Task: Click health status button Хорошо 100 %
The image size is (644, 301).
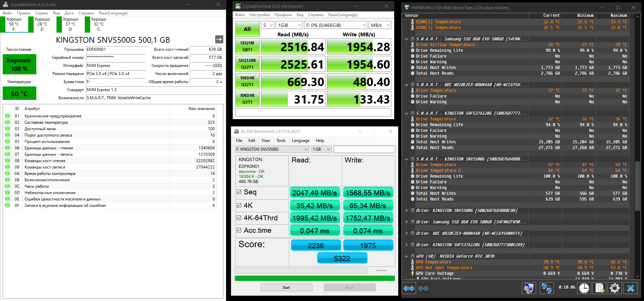Action: click(x=19, y=64)
